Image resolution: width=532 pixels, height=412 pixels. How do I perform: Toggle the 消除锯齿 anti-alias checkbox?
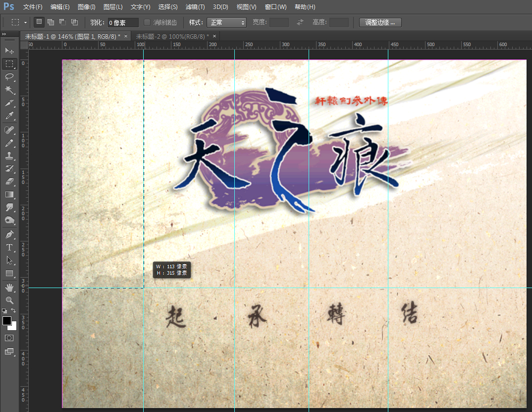pyautogui.click(x=147, y=22)
